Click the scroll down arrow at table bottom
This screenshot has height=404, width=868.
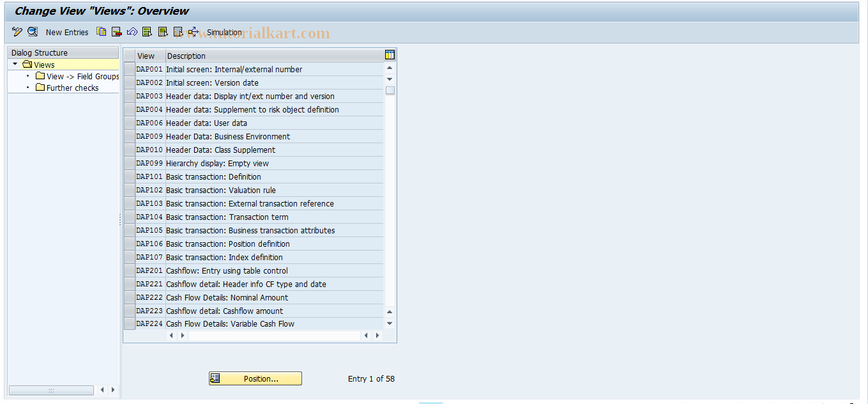(x=390, y=323)
